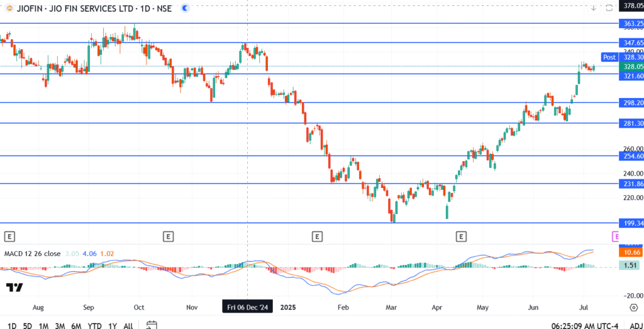The image size is (644, 329).
Task: Click the purple E marker at right edge
Action: [x=616, y=237]
